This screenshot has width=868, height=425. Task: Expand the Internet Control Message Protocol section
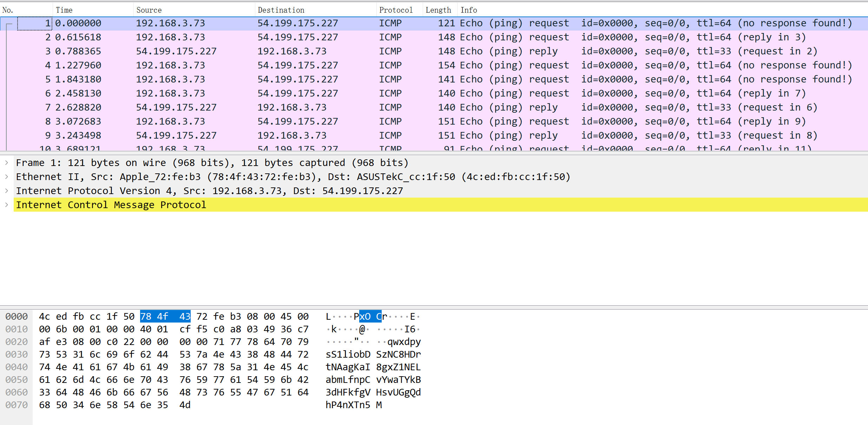(x=6, y=205)
